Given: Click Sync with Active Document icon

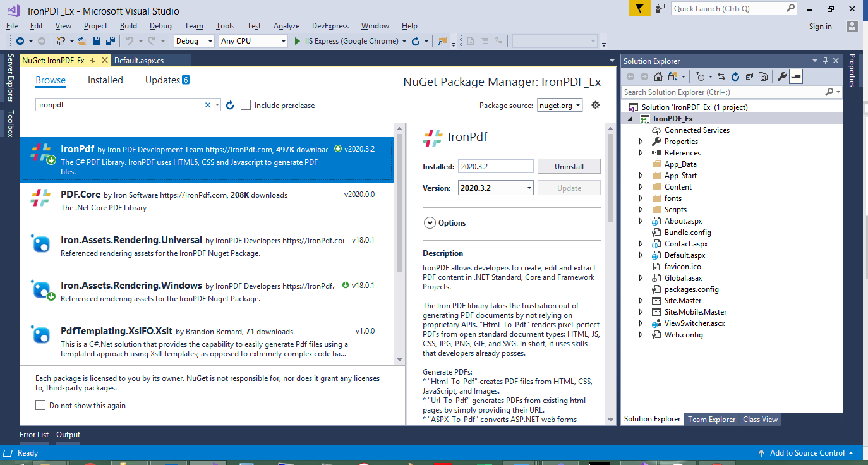Looking at the screenshot, I should pyautogui.click(x=721, y=76).
